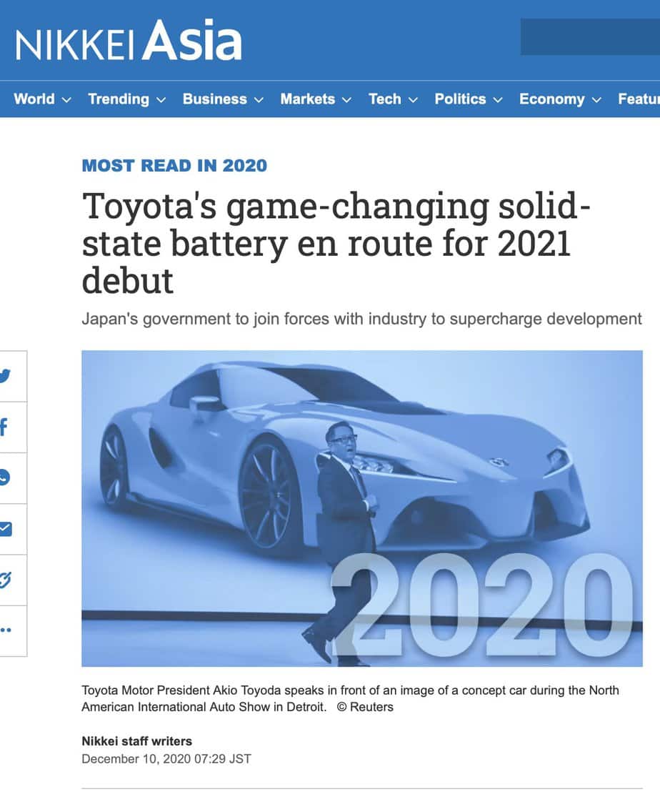Share article on Facebook
Viewport: 660px width, 812px height.
[x=4, y=427]
